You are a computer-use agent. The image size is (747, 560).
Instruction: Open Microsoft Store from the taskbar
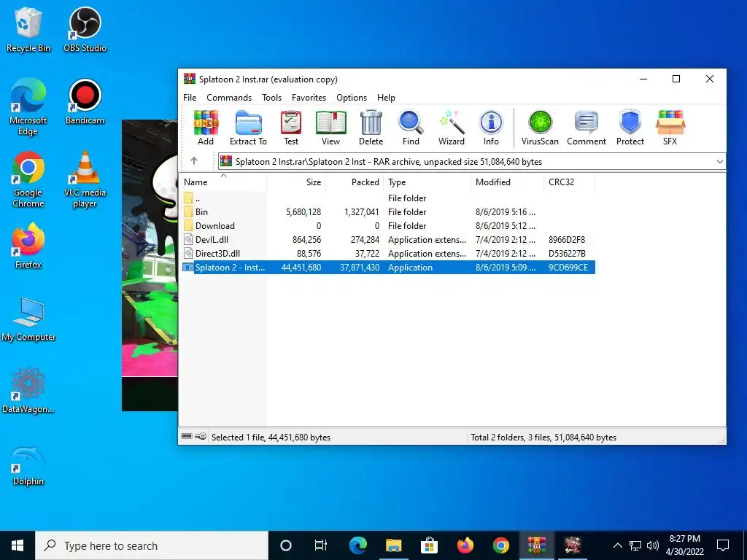pyautogui.click(x=429, y=545)
